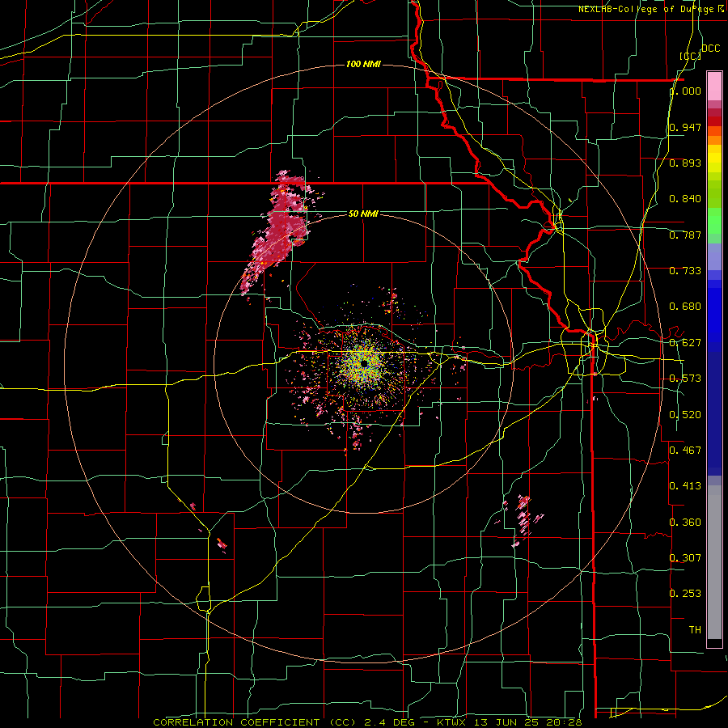Click the 0.253 scale value
This screenshot has height=728, width=728.
(685, 594)
